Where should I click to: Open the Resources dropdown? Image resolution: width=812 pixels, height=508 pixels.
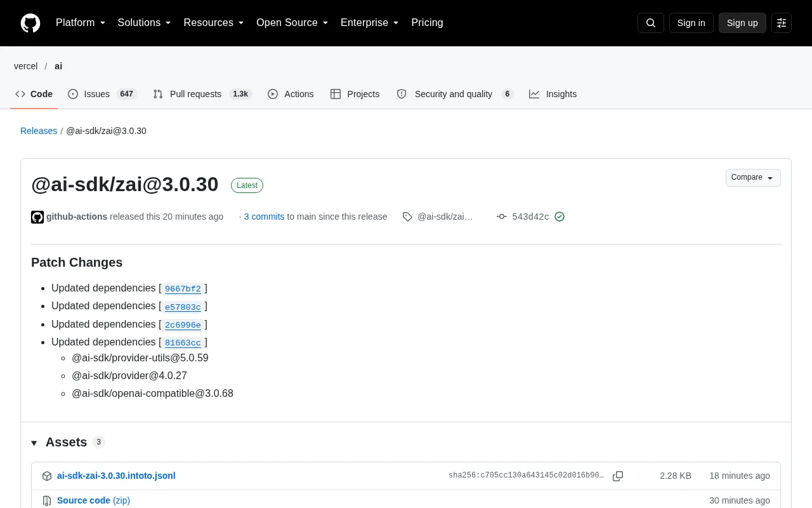point(214,23)
